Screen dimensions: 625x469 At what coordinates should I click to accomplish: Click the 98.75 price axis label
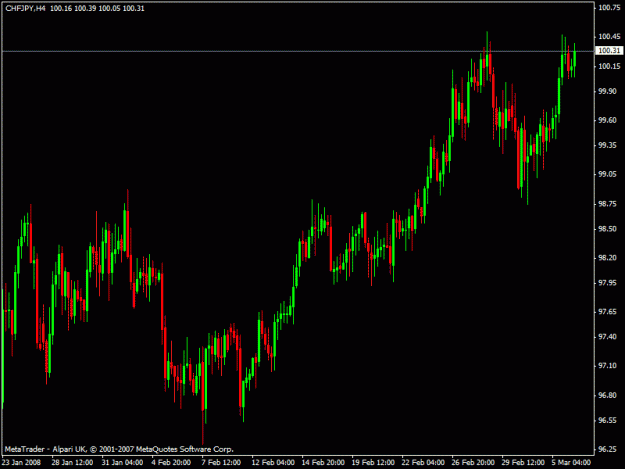pyautogui.click(x=607, y=204)
